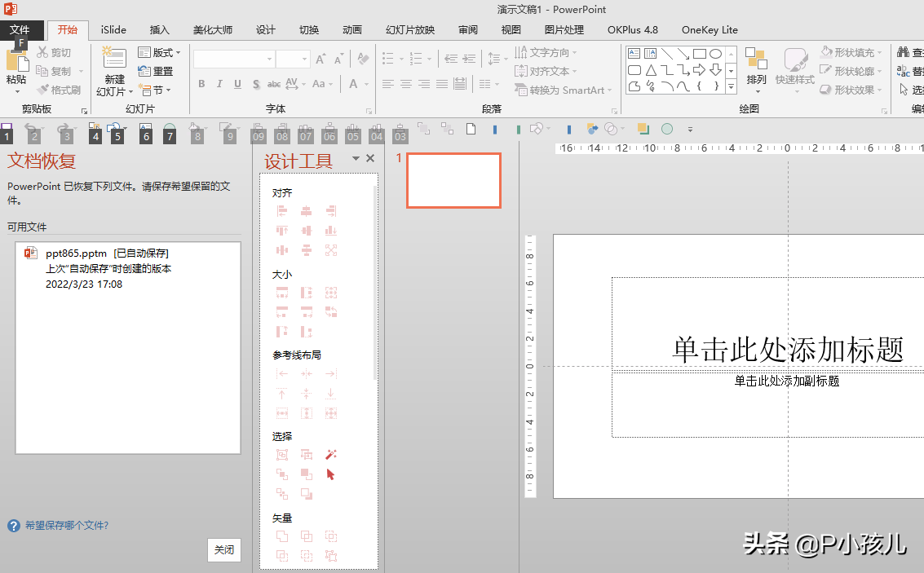Toggle Underline formatting in the Font group
This screenshot has height=573, width=924.
[237, 84]
